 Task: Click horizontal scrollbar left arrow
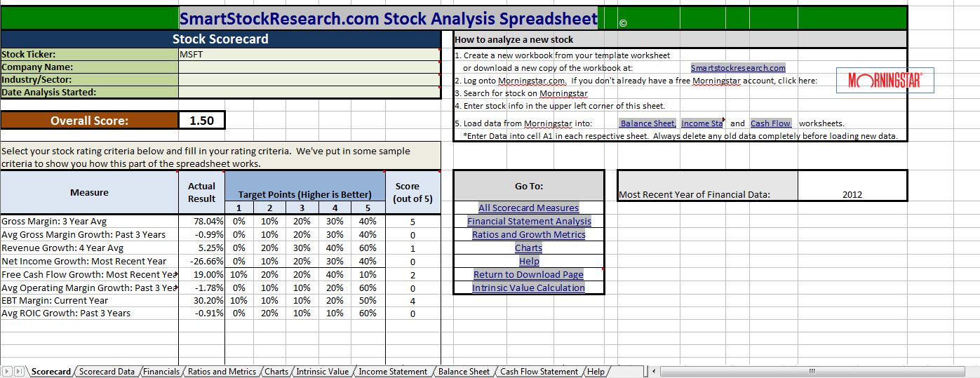652,371
